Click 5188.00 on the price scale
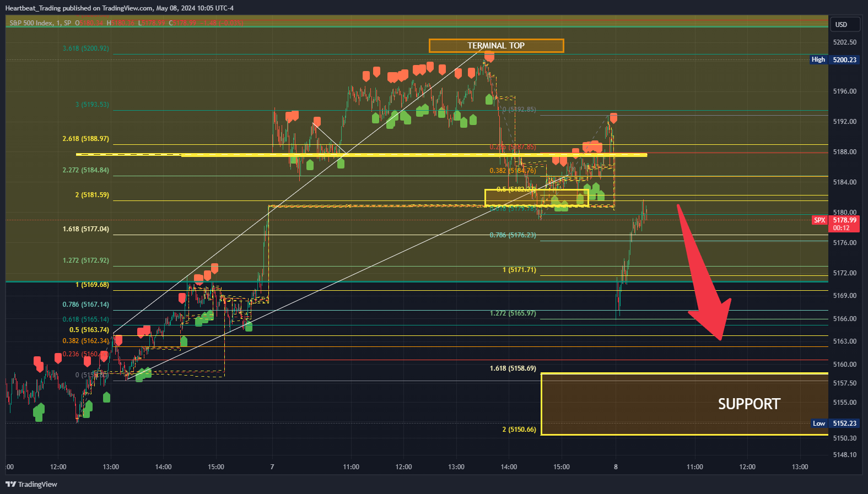 845,152
